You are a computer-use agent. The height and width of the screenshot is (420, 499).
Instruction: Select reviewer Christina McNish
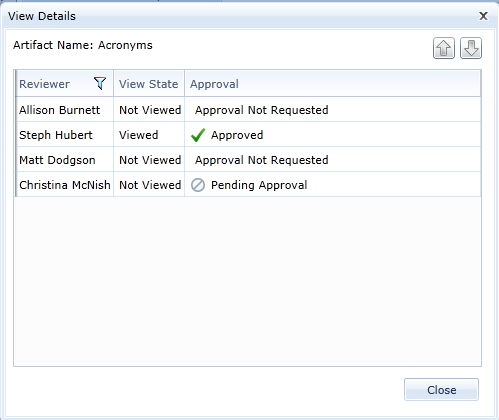click(x=65, y=185)
